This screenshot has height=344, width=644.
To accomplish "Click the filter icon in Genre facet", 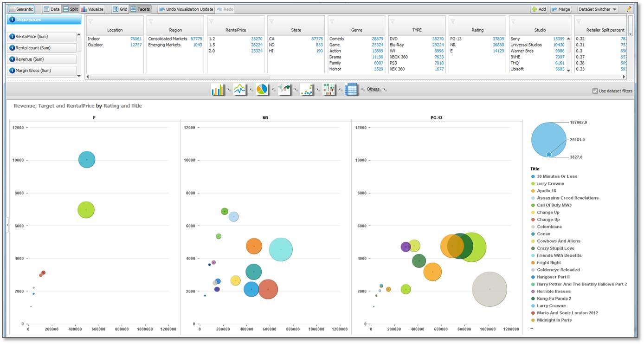I will pos(332,21).
